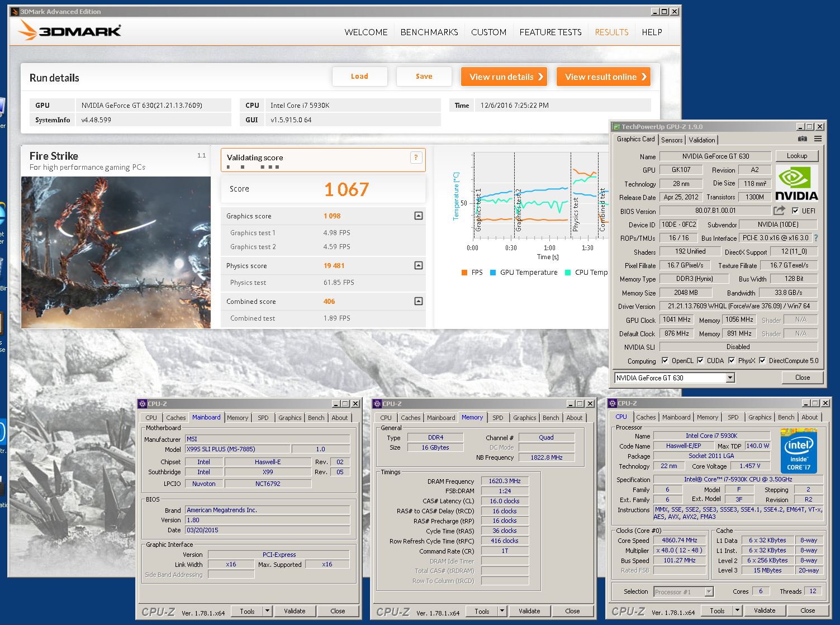
Task: Open the HELP tab in 3DMark
Action: tap(652, 32)
